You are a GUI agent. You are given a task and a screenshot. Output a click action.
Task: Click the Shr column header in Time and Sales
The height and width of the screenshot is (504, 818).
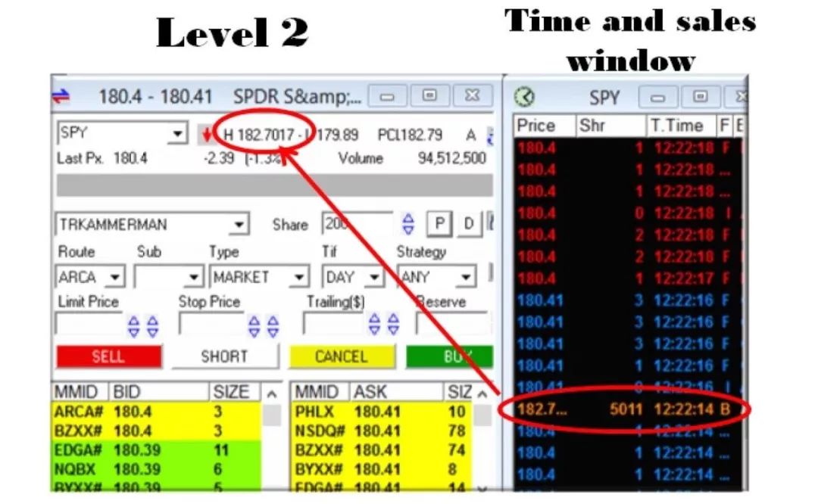tap(610, 126)
